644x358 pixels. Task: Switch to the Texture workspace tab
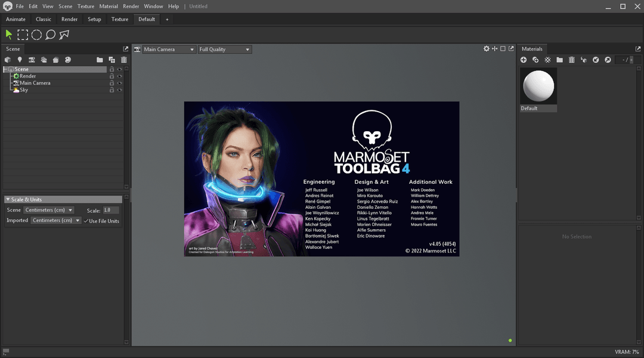[120, 19]
